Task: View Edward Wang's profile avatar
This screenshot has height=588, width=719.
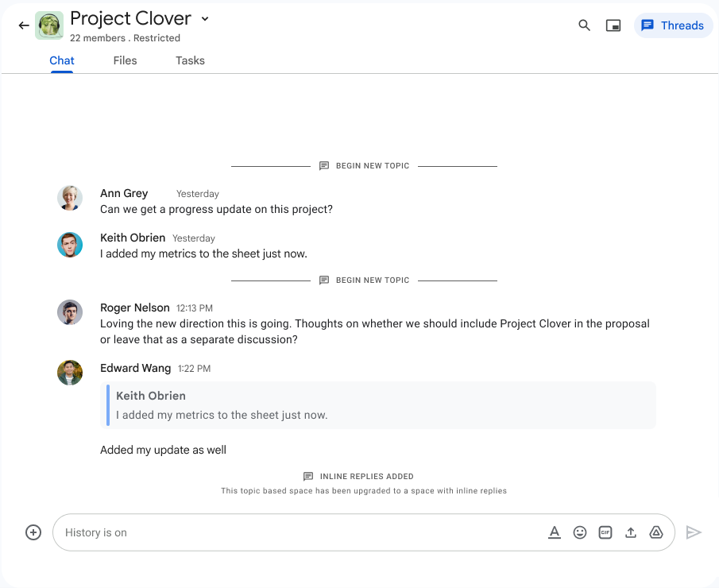Action: pyautogui.click(x=70, y=373)
